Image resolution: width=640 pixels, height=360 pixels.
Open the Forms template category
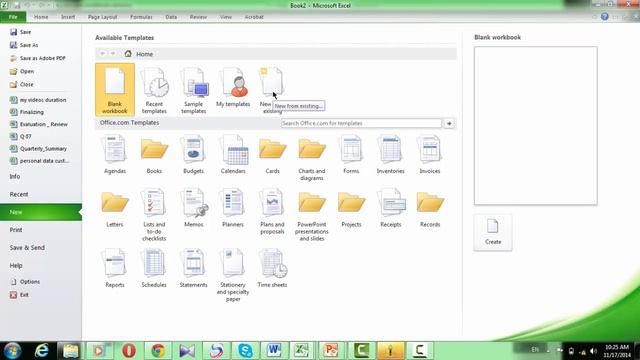point(351,154)
